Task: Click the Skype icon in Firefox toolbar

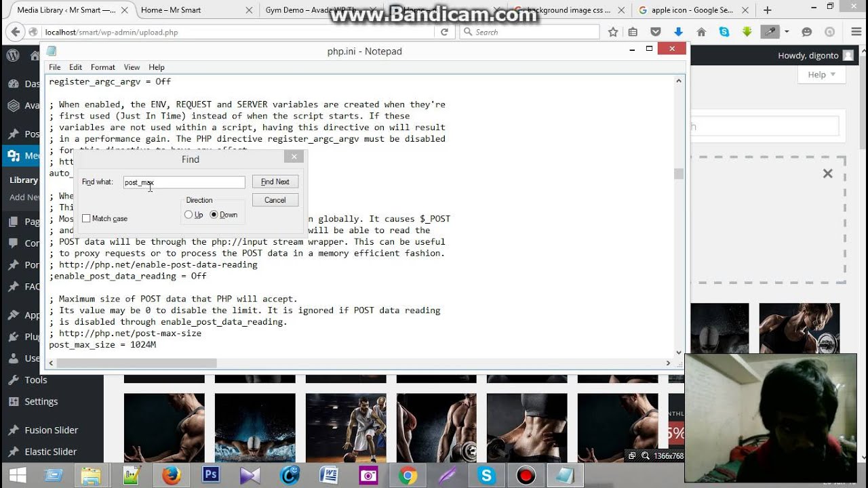Action: pos(724,32)
